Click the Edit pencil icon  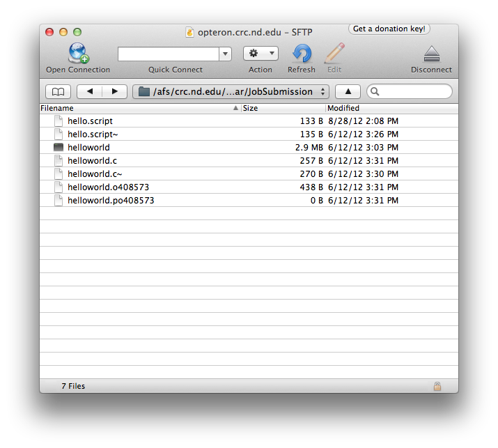click(x=334, y=54)
